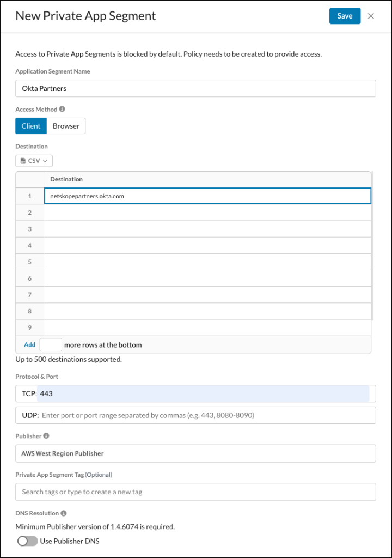This screenshot has width=392, height=558.
Task: Select the Client access method
Action: coord(31,126)
